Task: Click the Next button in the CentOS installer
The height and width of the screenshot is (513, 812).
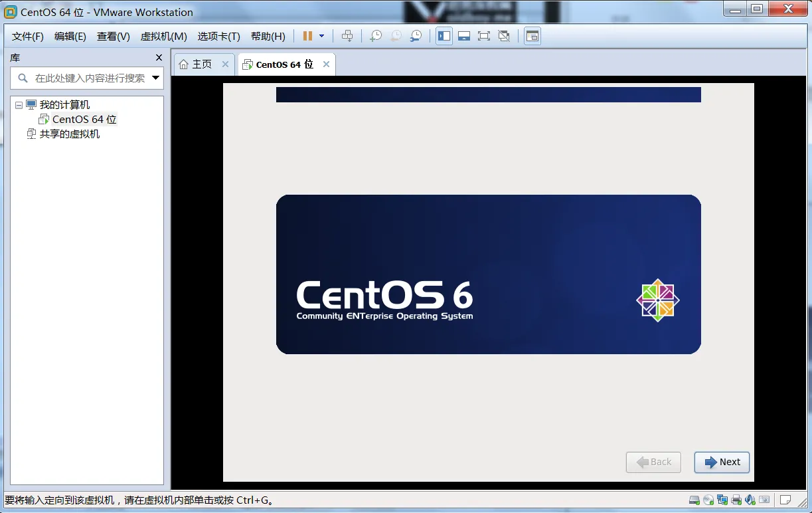Action: [x=722, y=462]
